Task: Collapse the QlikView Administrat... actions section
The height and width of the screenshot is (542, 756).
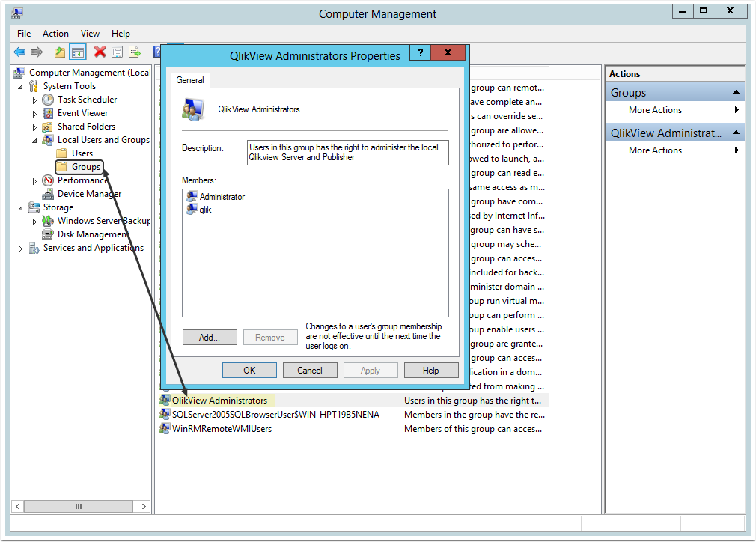Action: (x=736, y=133)
